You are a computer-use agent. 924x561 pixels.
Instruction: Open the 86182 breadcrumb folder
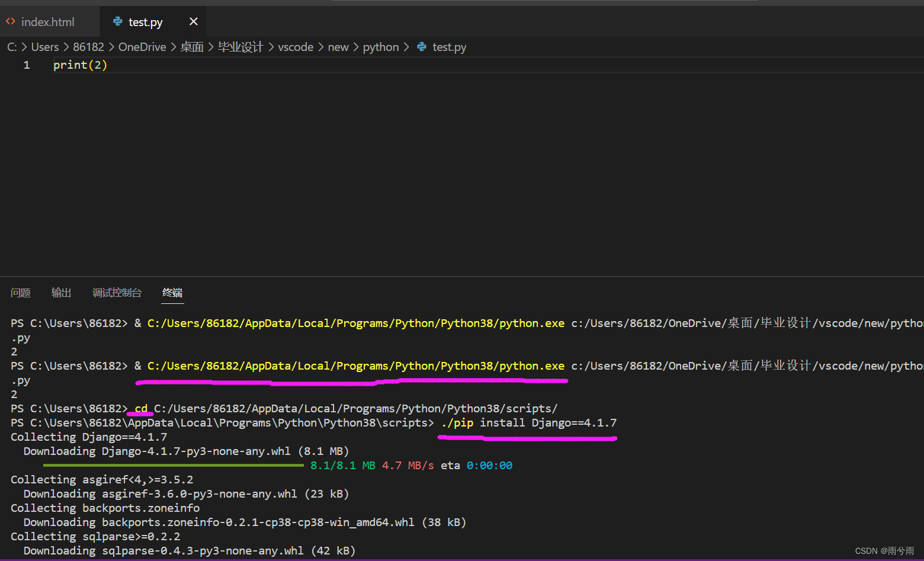88,47
